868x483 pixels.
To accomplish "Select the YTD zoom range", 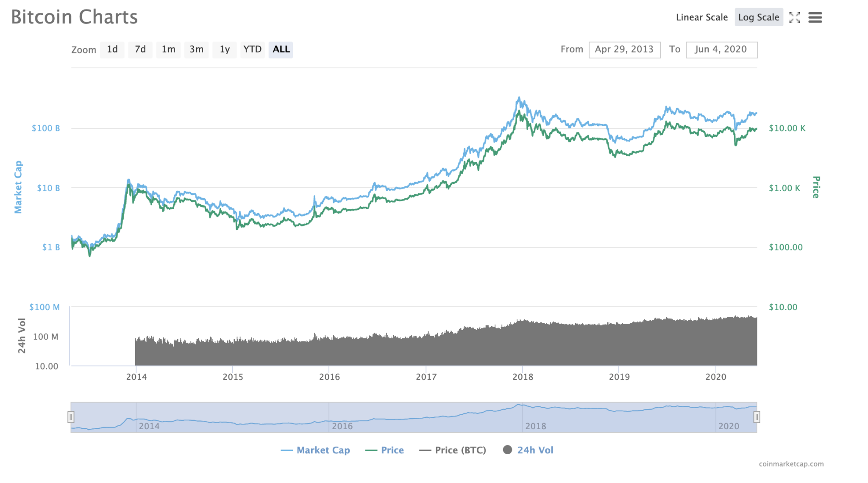I will pyautogui.click(x=253, y=49).
